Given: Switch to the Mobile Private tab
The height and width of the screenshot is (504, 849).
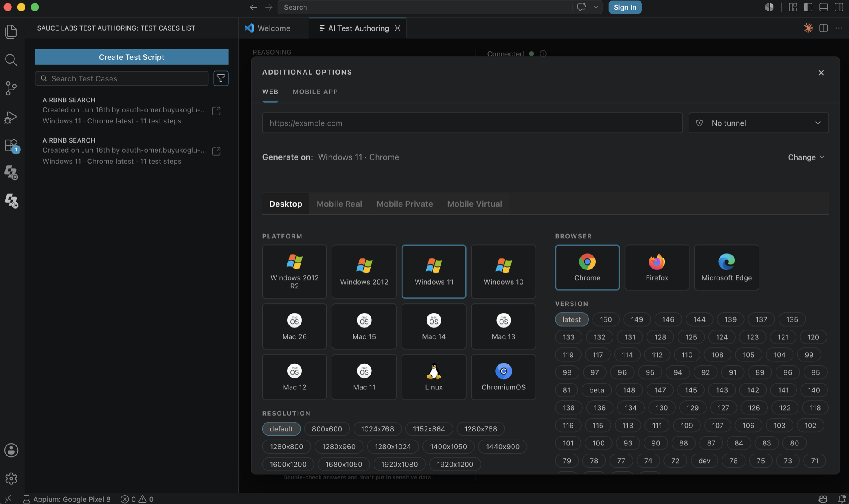Looking at the screenshot, I should coord(405,204).
